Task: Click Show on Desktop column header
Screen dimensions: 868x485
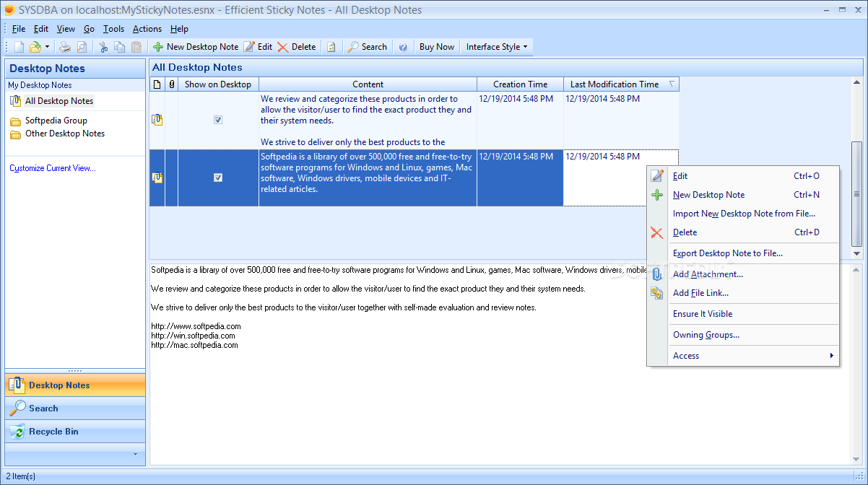Action: click(218, 84)
